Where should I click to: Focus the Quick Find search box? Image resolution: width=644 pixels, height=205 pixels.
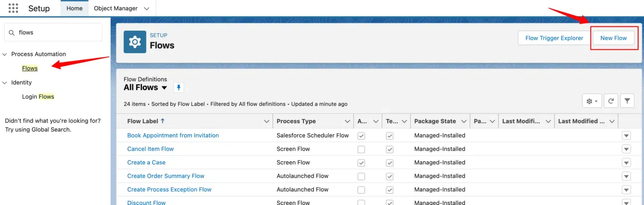[53, 32]
